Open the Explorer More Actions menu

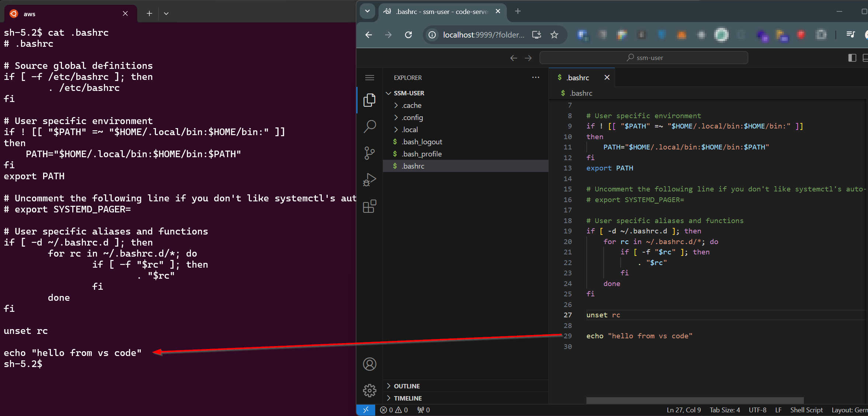pos(536,77)
